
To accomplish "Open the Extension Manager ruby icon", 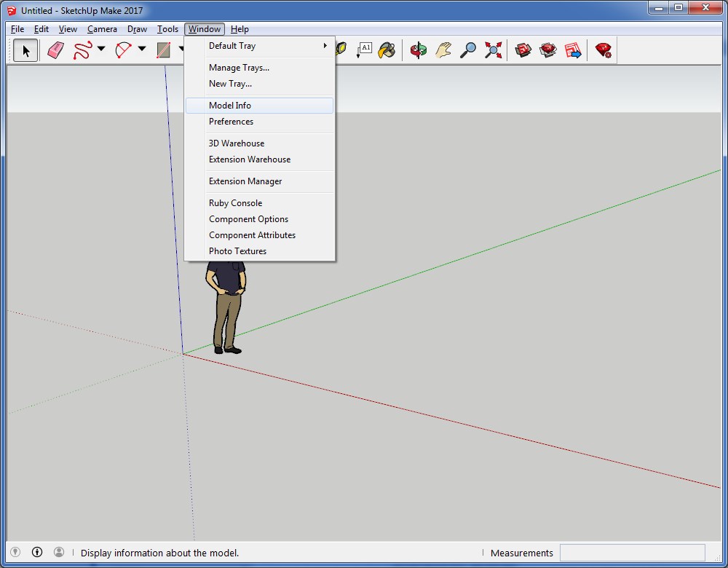I will 603,50.
